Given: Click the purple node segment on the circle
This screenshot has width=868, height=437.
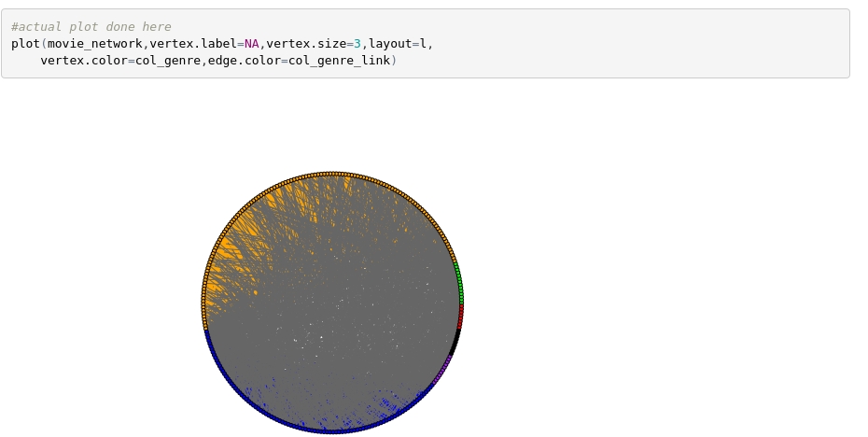Looking at the screenshot, I should click(x=443, y=369).
